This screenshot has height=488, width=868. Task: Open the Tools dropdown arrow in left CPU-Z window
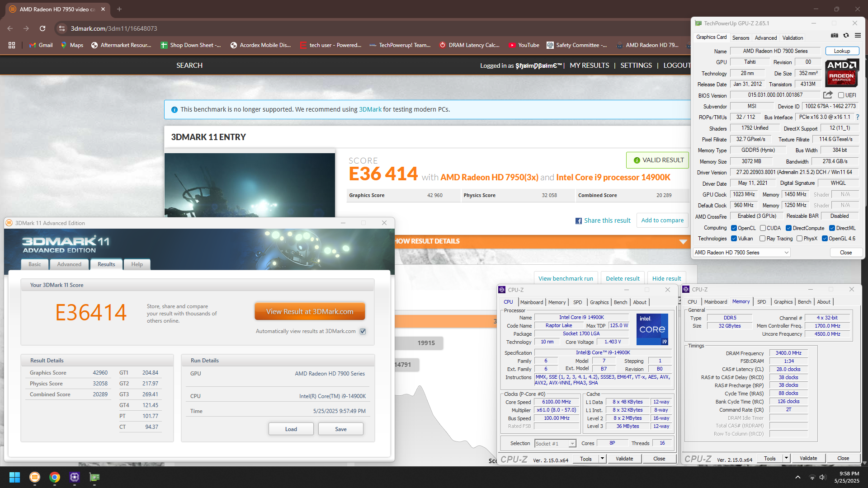click(602, 459)
